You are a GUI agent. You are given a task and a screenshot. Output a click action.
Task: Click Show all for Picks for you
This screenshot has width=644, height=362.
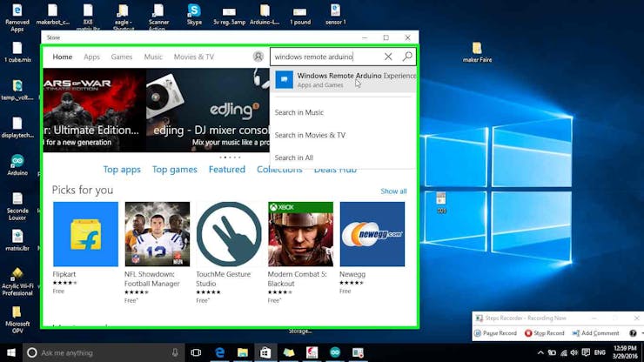393,191
